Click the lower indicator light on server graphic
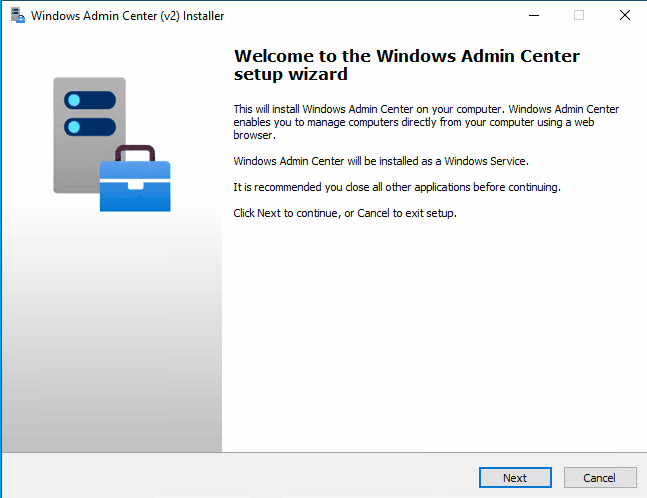647x498 pixels. [x=73, y=127]
